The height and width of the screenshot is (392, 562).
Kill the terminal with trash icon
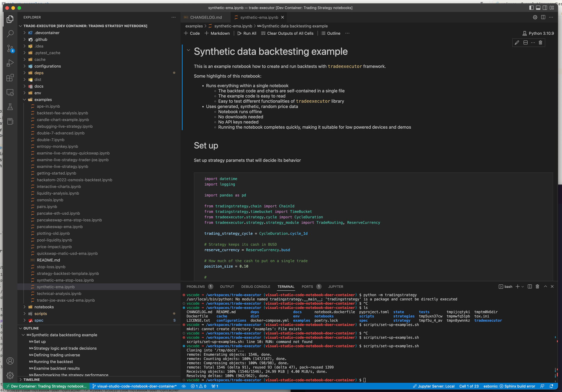[x=537, y=286]
